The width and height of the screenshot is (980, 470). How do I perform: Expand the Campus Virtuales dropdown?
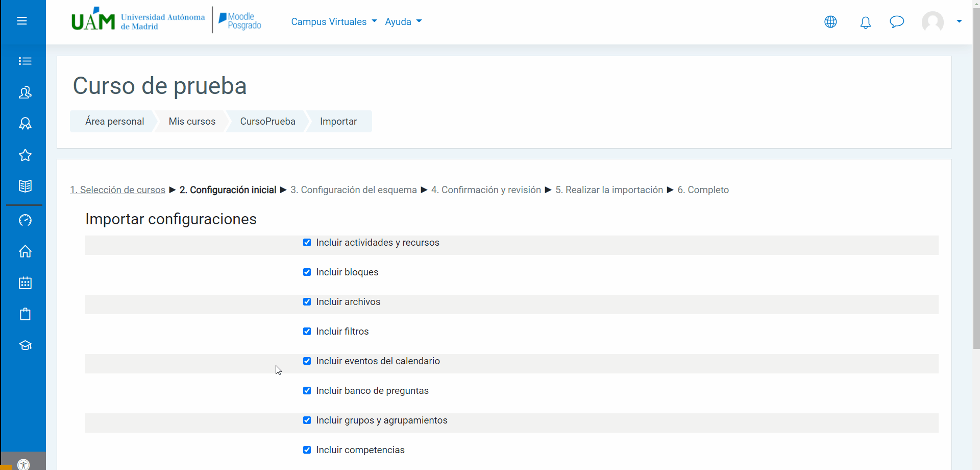tap(334, 22)
